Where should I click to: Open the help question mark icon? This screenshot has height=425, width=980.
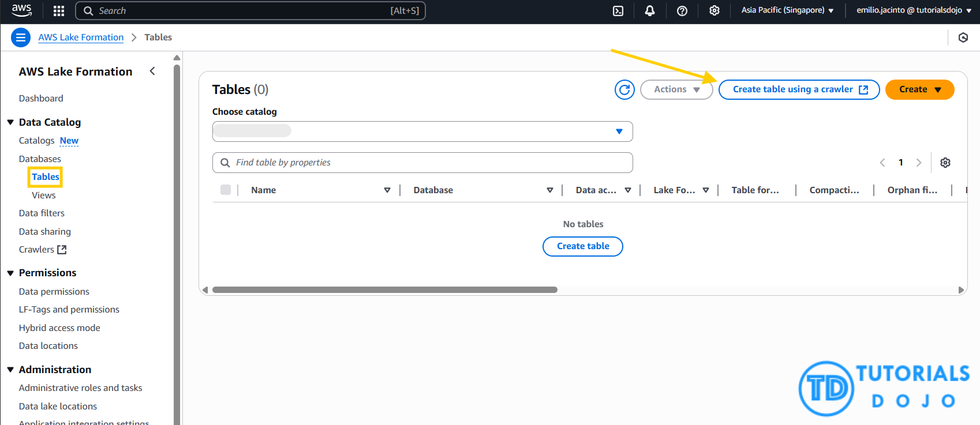pyautogui.click(x=682, y=10)
